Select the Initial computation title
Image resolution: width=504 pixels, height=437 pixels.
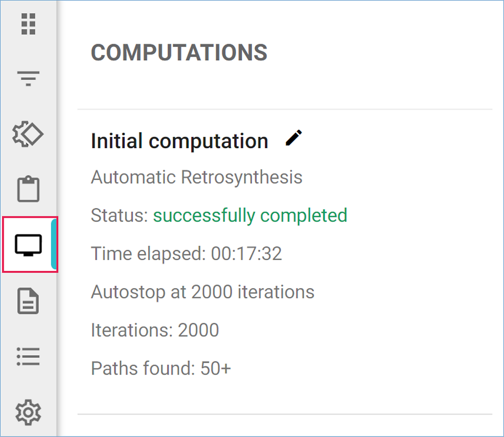(x=180, y=141)
